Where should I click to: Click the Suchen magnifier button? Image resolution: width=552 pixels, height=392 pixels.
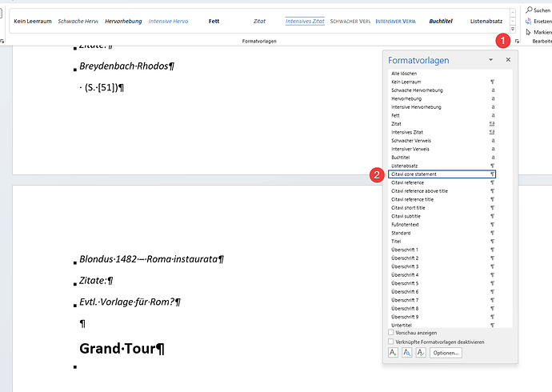tap(538, 10)
